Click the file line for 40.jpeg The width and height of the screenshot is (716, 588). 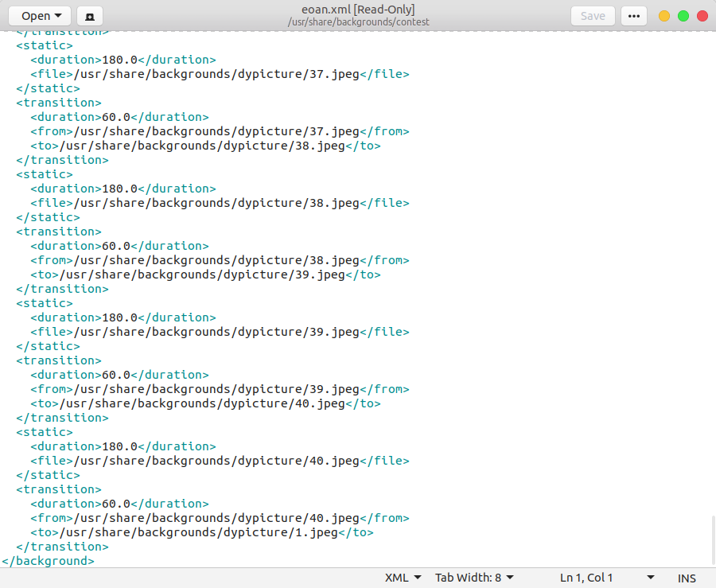pyautogui.click(x=220, y=461)
